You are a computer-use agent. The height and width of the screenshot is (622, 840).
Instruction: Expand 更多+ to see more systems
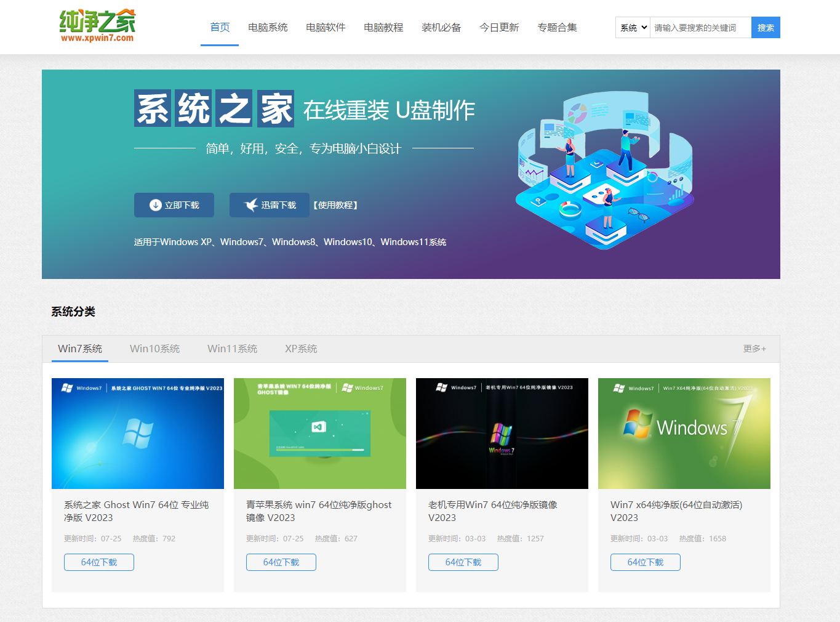[754, 349]
